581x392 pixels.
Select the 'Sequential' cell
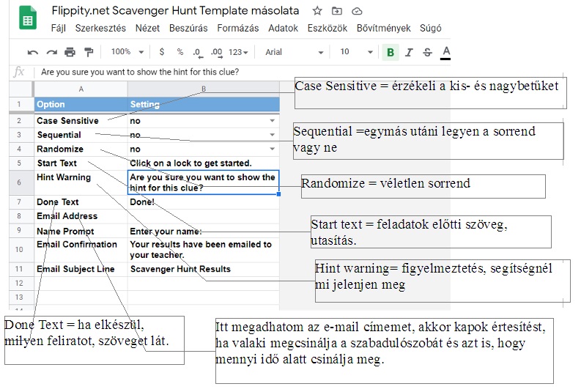[81, 135]
